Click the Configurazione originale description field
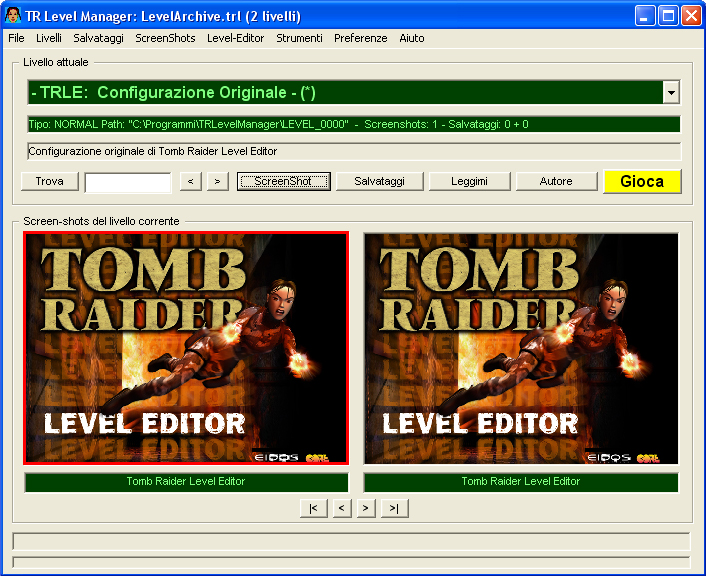The image size is (706, 576). (x=354, y=151)
